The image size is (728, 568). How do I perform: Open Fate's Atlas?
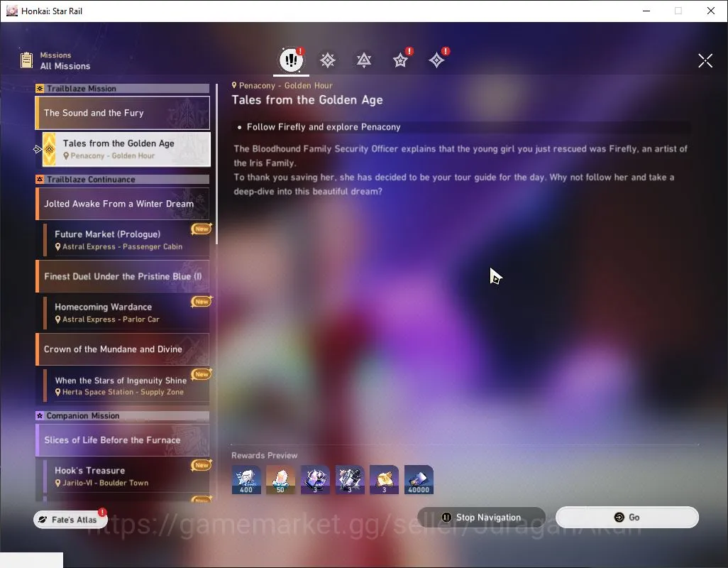[70, 519]
